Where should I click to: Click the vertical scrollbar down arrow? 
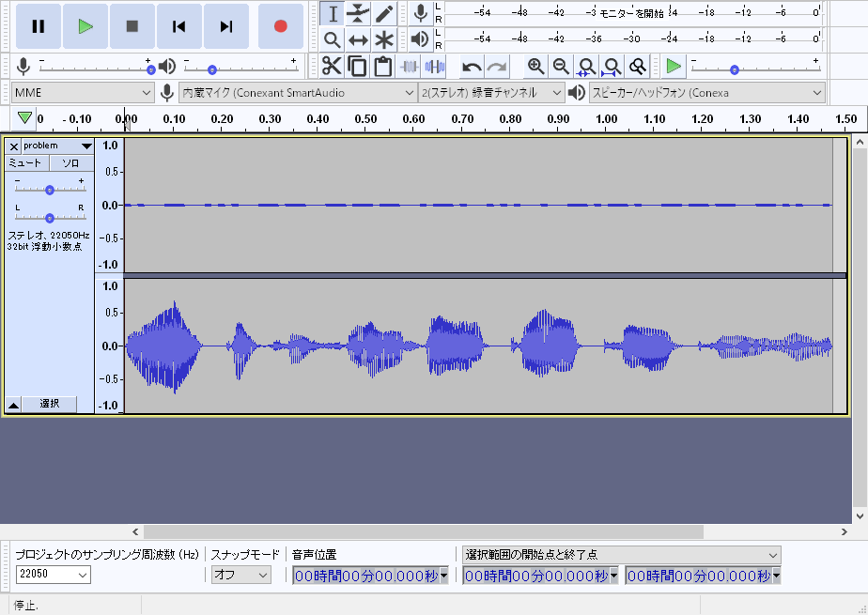pos(860,516)
